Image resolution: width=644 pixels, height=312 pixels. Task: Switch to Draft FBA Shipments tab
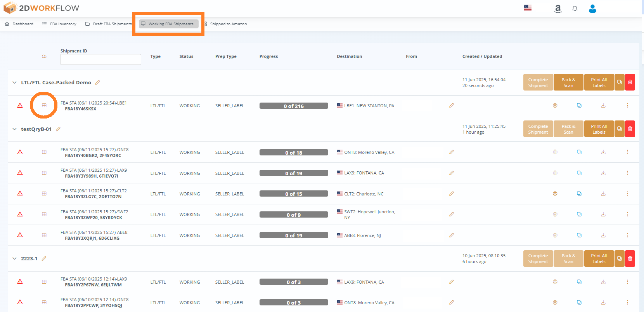[109, 24]
